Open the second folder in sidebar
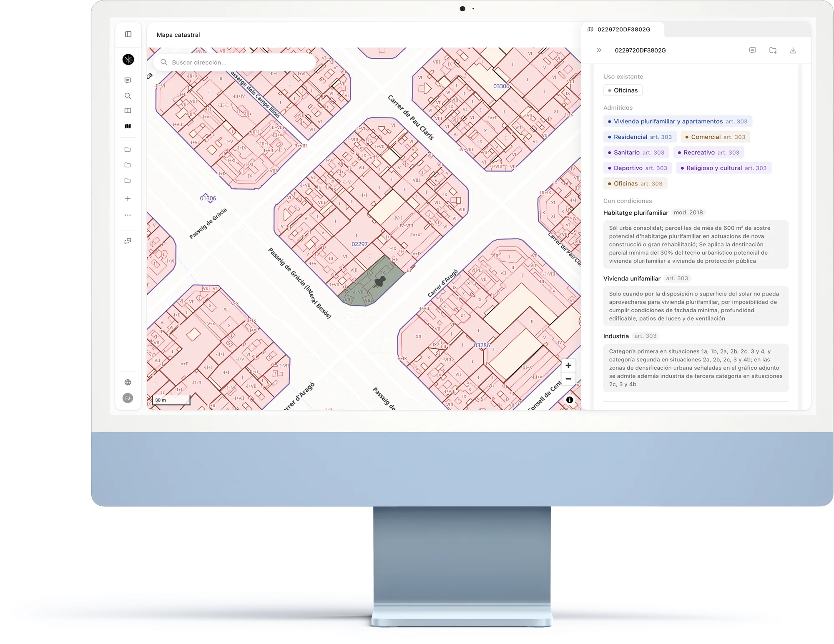Screen dimensions: 834x644 128,165
